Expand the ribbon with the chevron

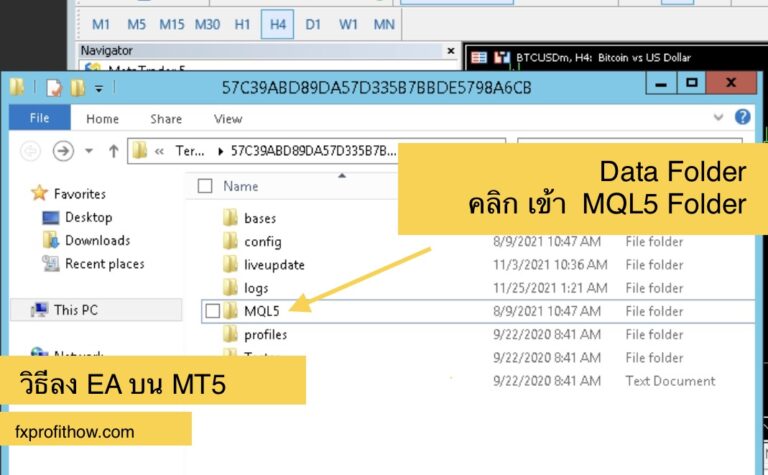719,118
